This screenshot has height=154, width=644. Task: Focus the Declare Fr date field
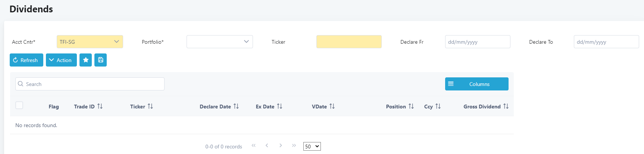[478, 42]
